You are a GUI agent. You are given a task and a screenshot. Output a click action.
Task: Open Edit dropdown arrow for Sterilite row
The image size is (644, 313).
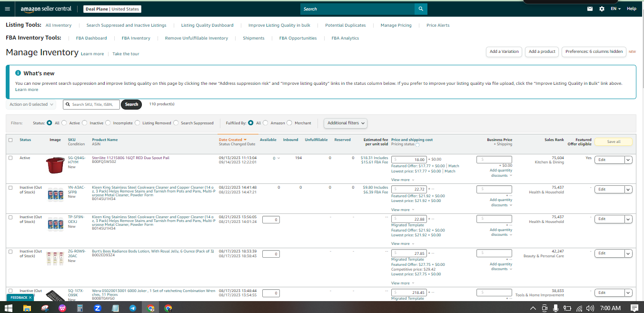click(628, 160)
